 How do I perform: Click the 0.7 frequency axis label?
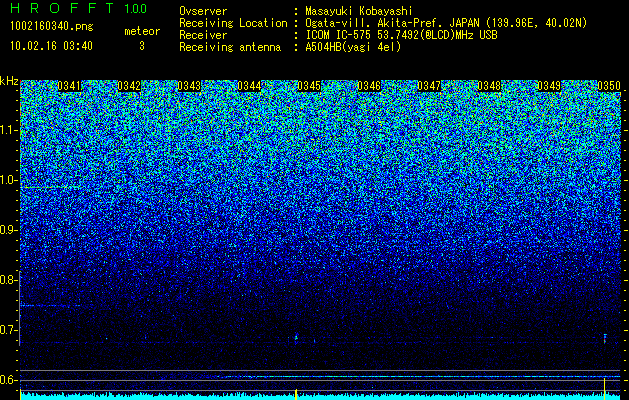[x=9, y=330]
